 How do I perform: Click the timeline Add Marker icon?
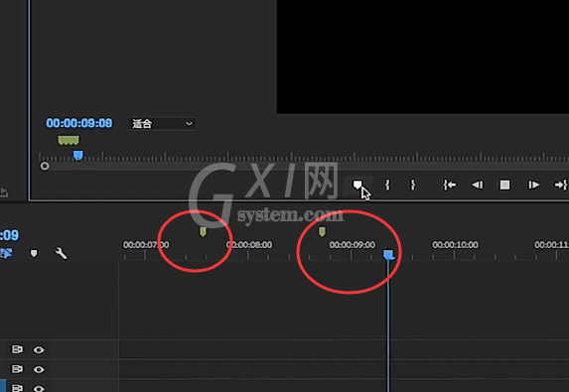34,253
